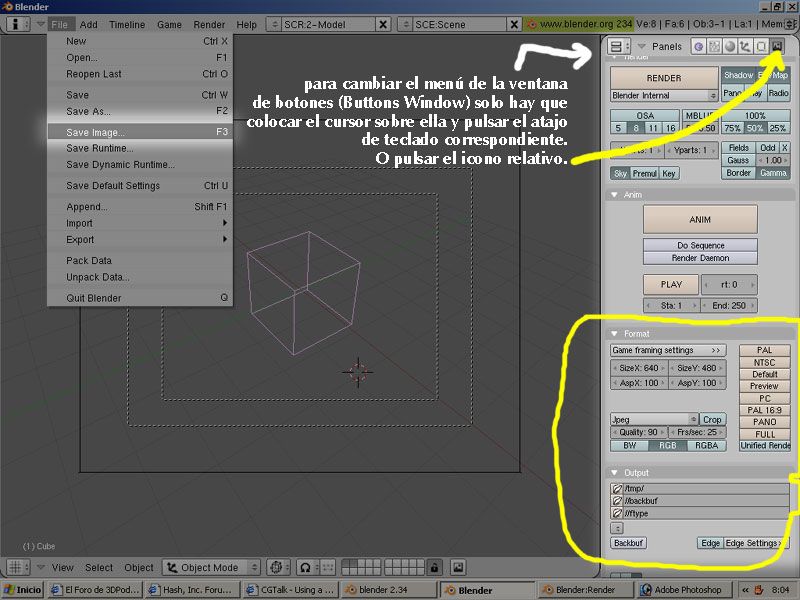Click the folder icon beside //backbuf path
The image size is (800, 600).
pyautogui.click(x=617, y=501)
